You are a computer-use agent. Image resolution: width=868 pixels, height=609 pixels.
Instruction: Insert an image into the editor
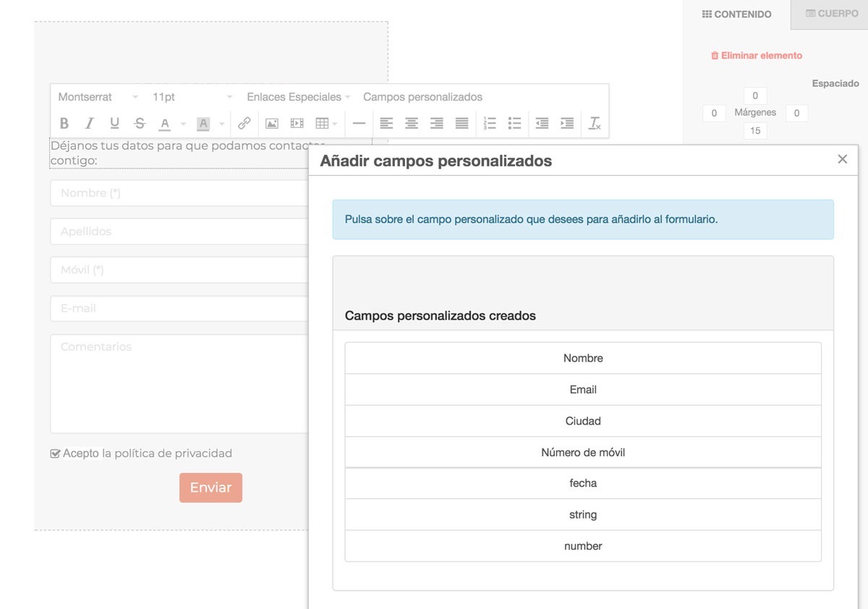pos(272,124)
